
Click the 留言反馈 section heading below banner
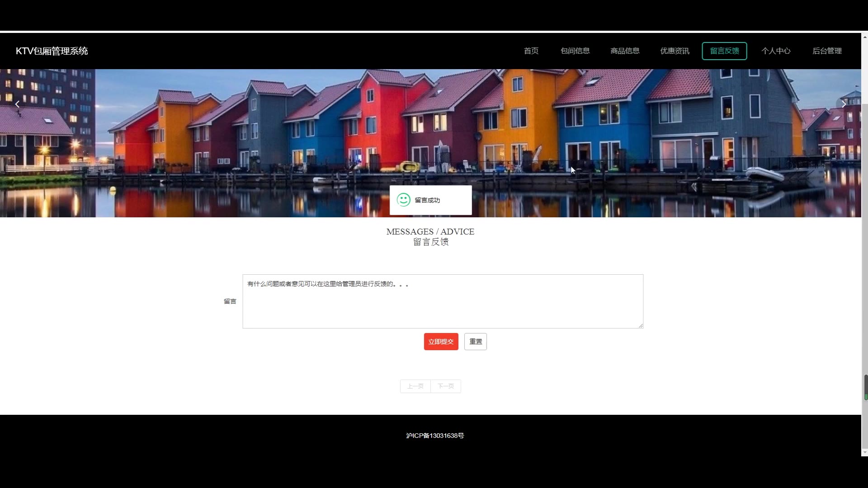tap(431, 242)
